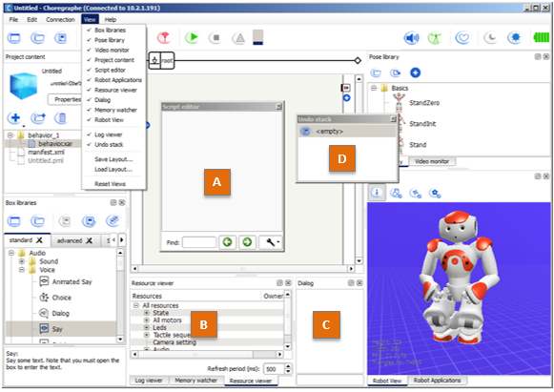Save project using the toolbar save icon
This screenshot has height=392, width=554.
click(x=61, y=38)
